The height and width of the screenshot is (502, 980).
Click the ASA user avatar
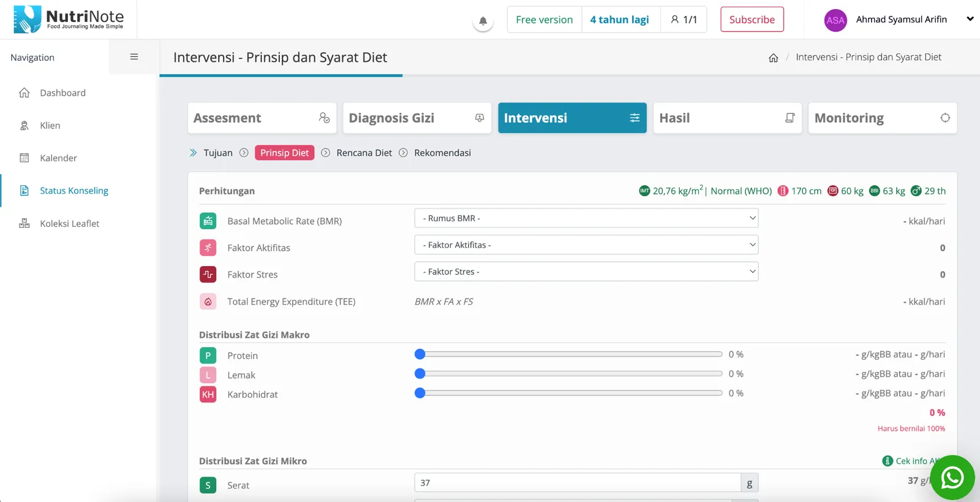pos(835,20)
